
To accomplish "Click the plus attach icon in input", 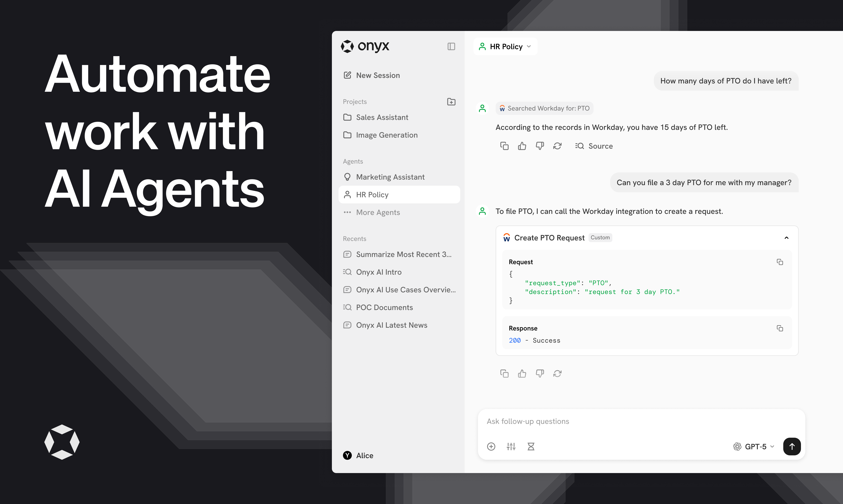I will pos(491,447).
